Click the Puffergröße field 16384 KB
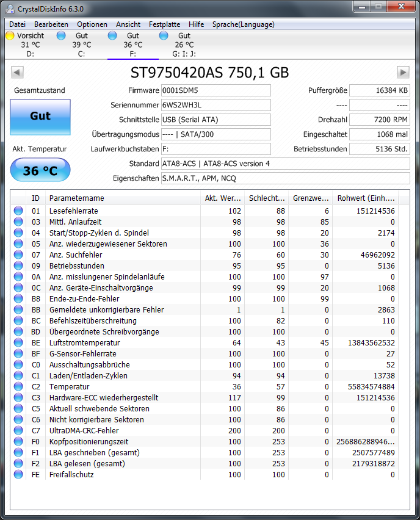The width and height of the screenshot is (420, 520). (x=380, y=90)
